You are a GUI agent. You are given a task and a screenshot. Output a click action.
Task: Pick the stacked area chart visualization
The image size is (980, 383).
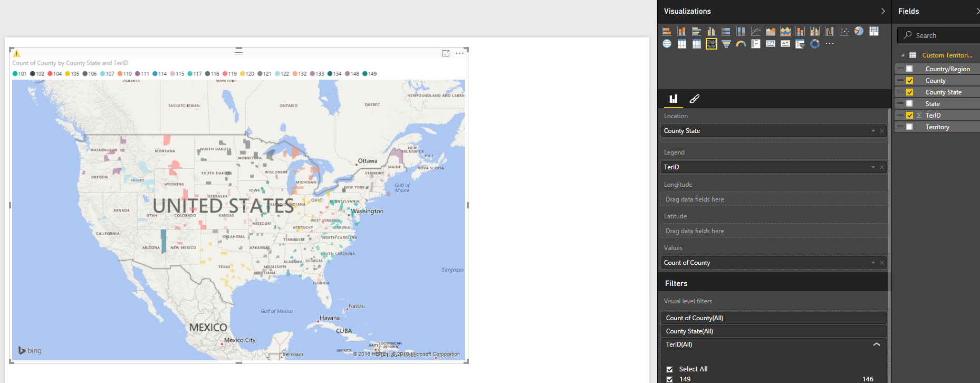point(785,31)
